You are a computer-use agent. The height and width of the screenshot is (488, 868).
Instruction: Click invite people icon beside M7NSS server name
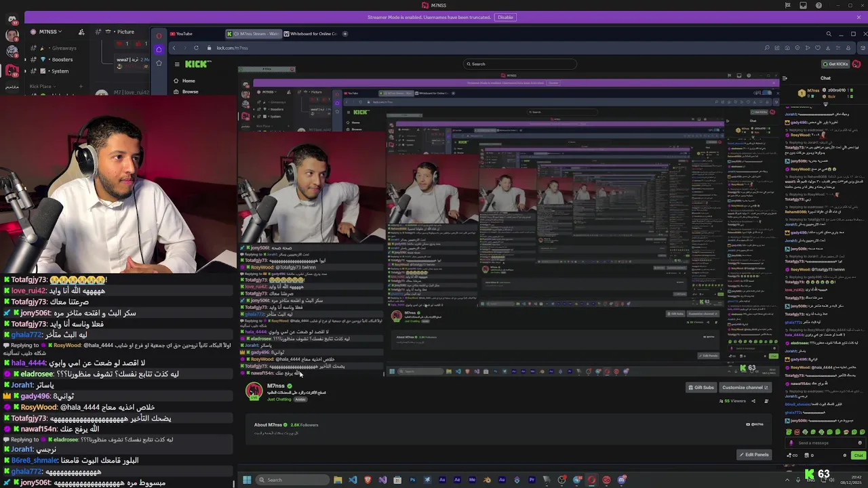pyautogui.click(x=81, y=32)
